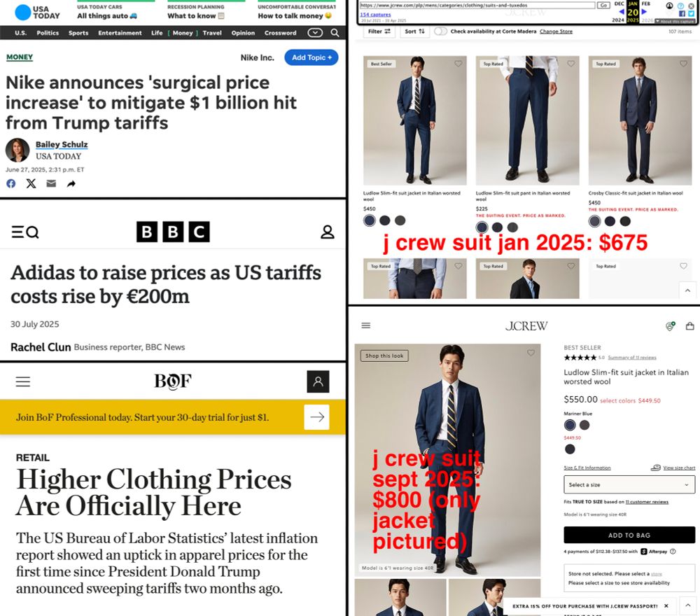Open the Select a size dropdown

(x=629, y=484)
